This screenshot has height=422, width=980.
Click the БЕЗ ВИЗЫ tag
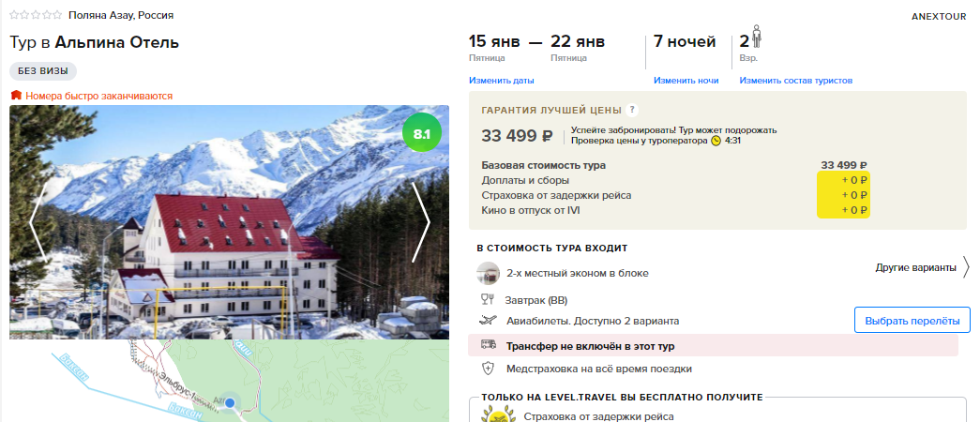(43, 71)
